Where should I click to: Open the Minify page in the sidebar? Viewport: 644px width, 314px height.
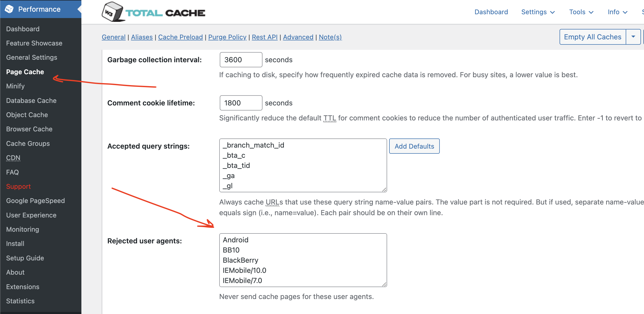tap(16, 86)
